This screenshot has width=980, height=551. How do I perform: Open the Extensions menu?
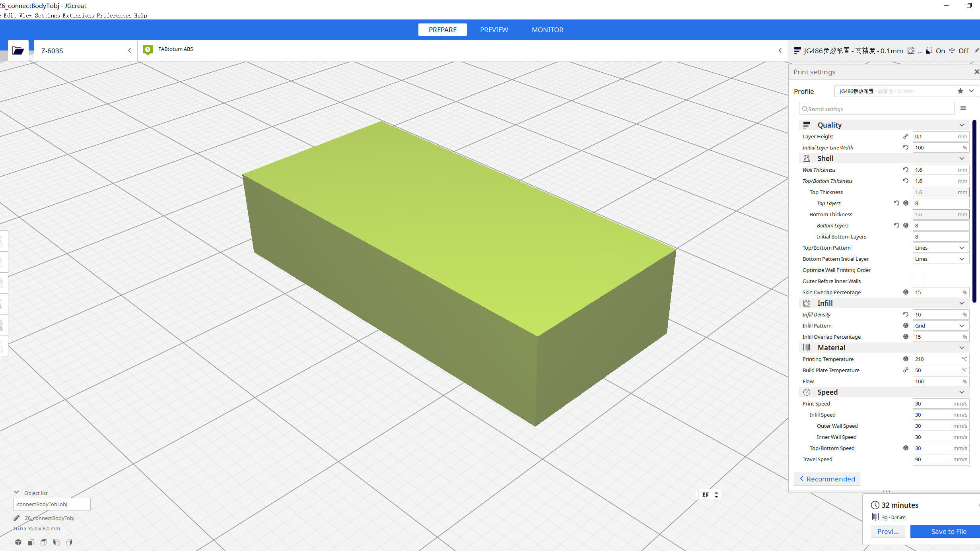pyautogui.click(x=78, y=16)
